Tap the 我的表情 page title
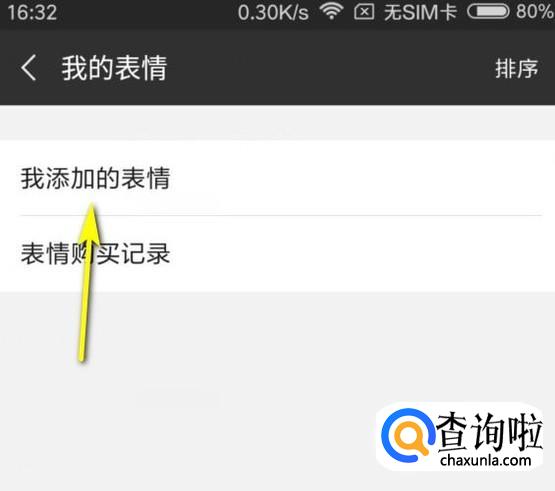 coord(114,68)
